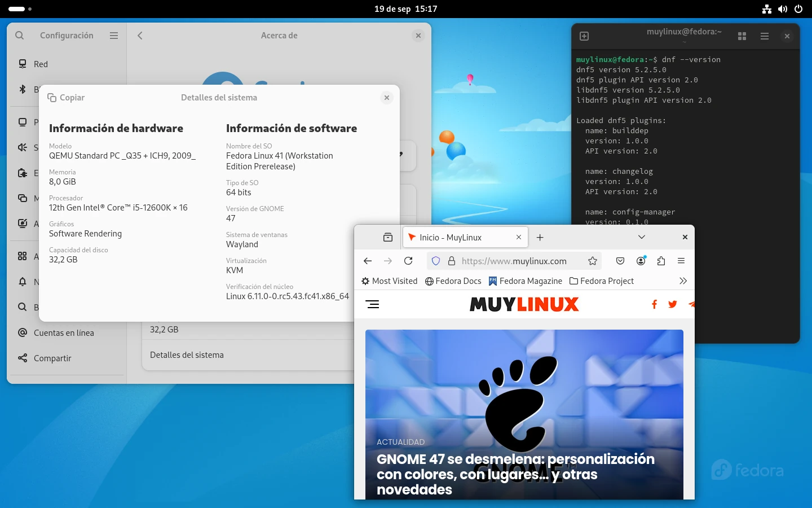Viewport: 812px width, 508px height.
Task: Click the Wayland windowing system value
Action: 242,244
